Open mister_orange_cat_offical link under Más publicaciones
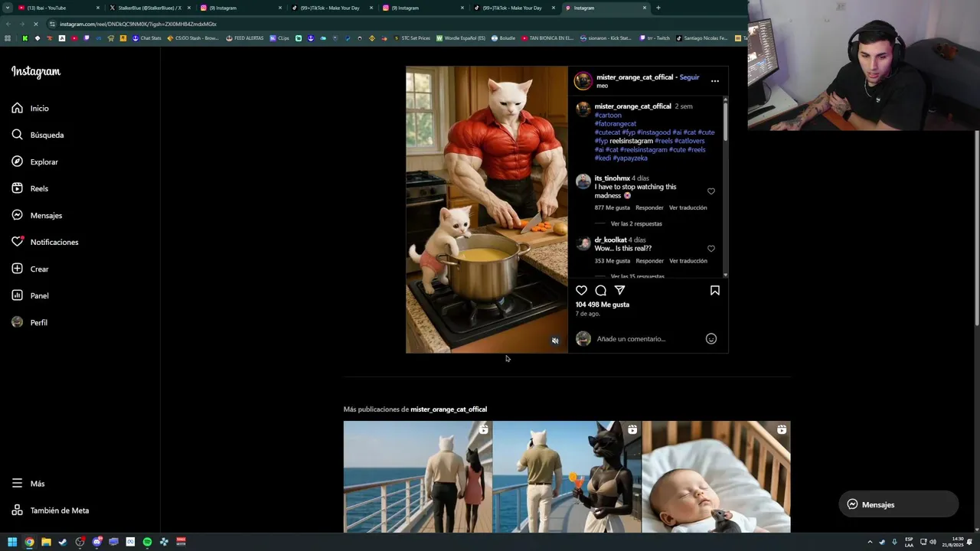Image resolution: width=980 pixels, height=551 pixels. [x=449, y=409]
